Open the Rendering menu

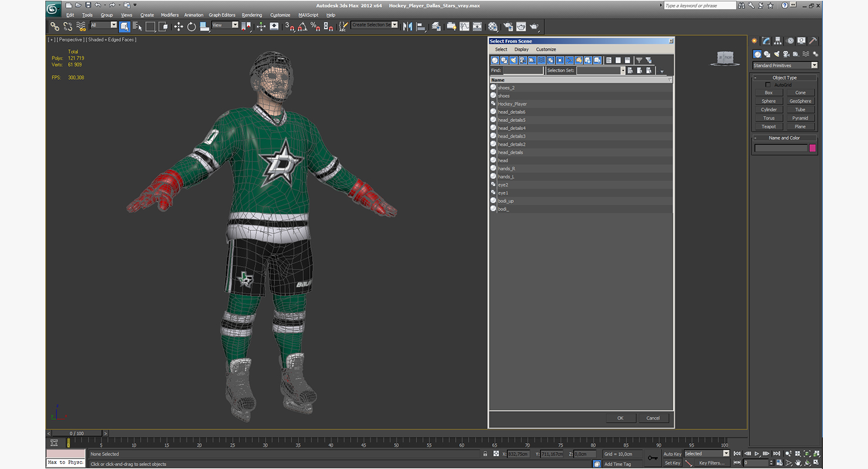pos(252,15)
